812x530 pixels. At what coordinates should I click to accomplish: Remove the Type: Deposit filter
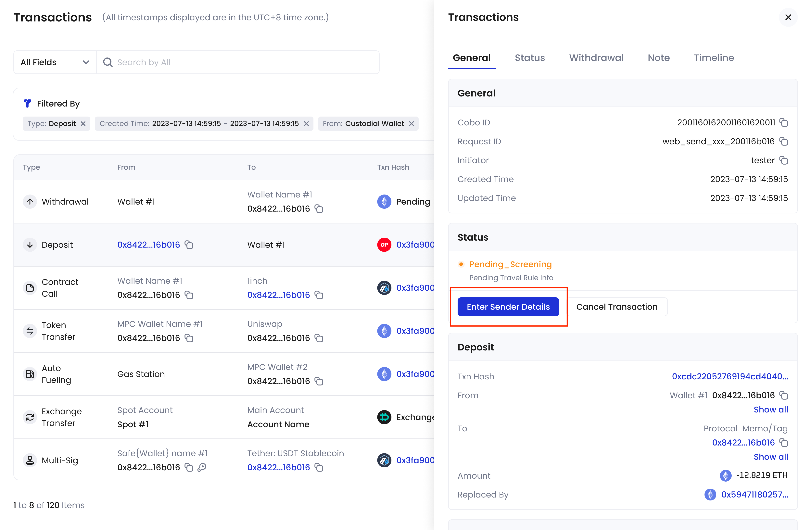click(83, 123)
